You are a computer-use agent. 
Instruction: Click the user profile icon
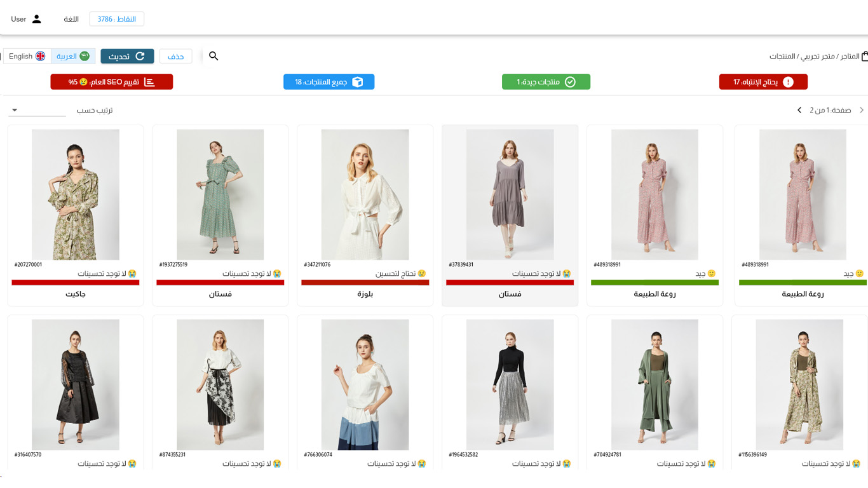tap(36, 19)
